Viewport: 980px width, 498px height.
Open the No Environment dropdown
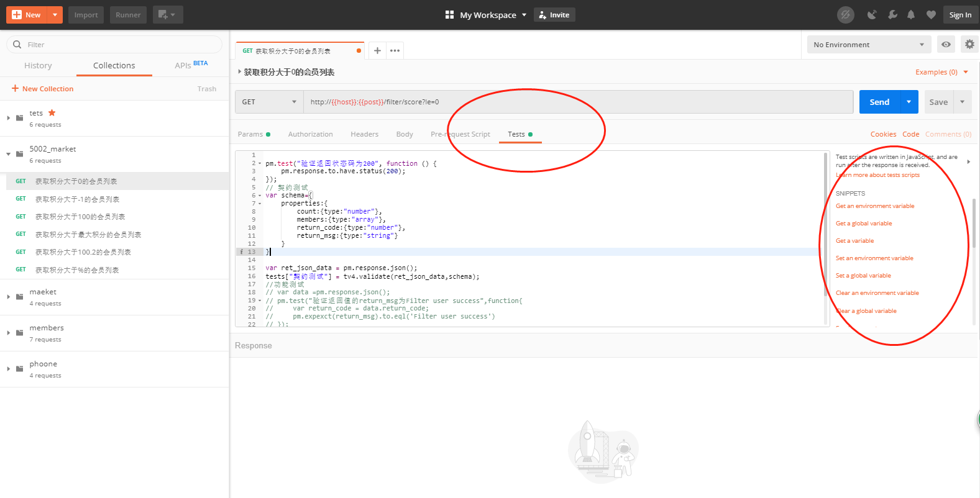[x=869, y=45]
